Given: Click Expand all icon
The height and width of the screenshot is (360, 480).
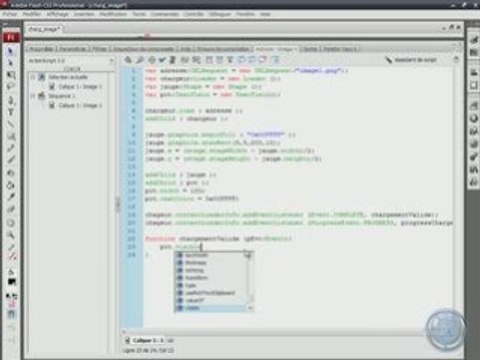Looking at the screenshot, I should (x=230, y=60).
